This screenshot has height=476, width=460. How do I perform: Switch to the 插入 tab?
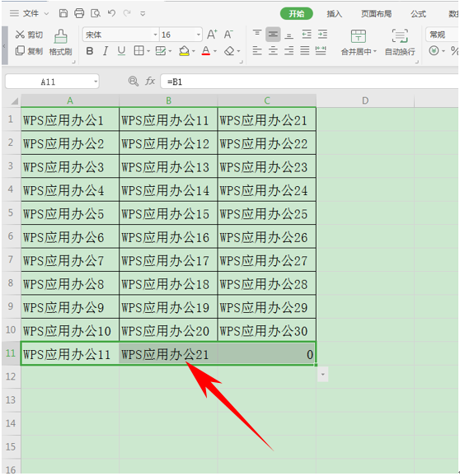334,14
